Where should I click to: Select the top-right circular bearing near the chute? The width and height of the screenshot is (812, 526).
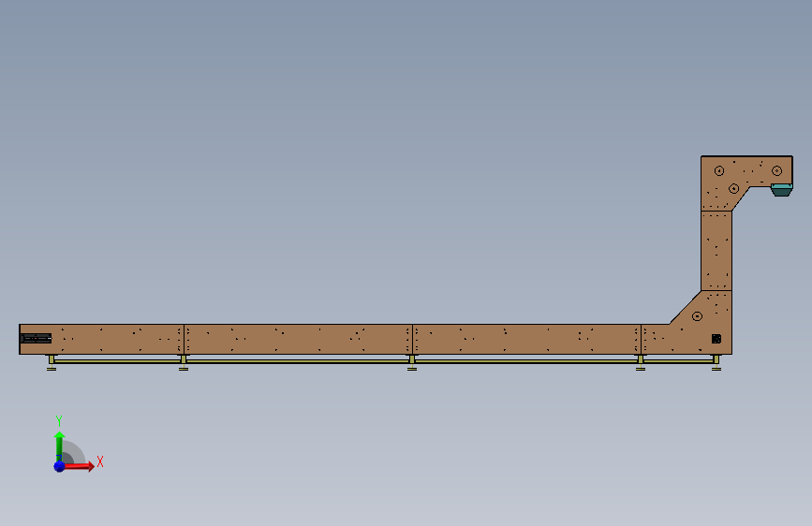point(776,170)
